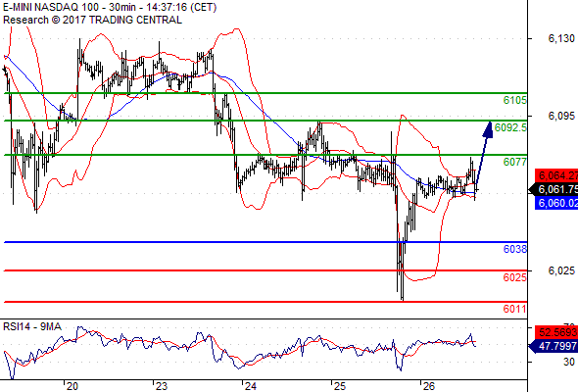
Task: Click the 6077 resistance level label
Action: click(515, 162)
